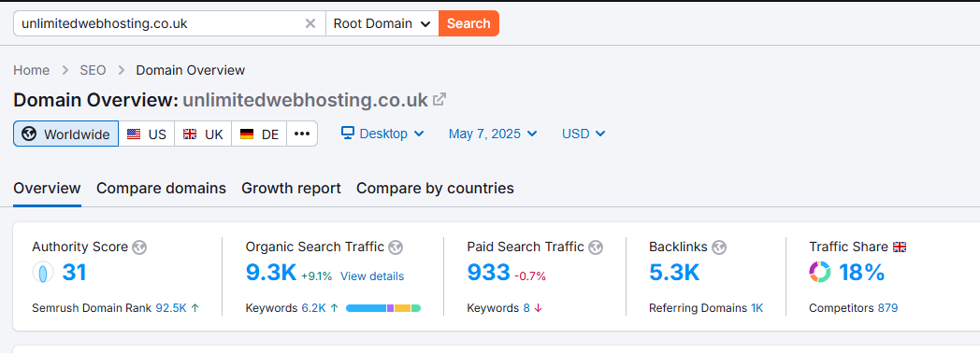The image size is (980, 353).
Task: Click the orange Search button
Action: point(468,23)
